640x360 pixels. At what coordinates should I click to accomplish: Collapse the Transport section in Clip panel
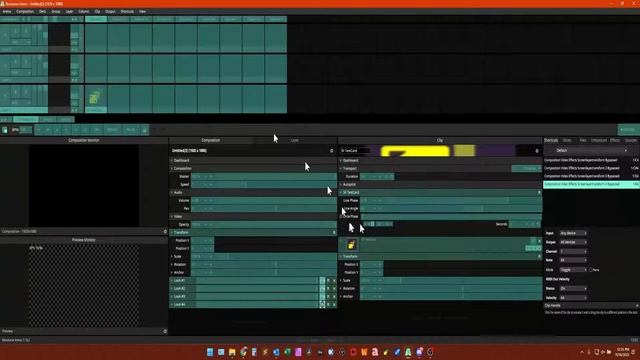tap(341, 168)
